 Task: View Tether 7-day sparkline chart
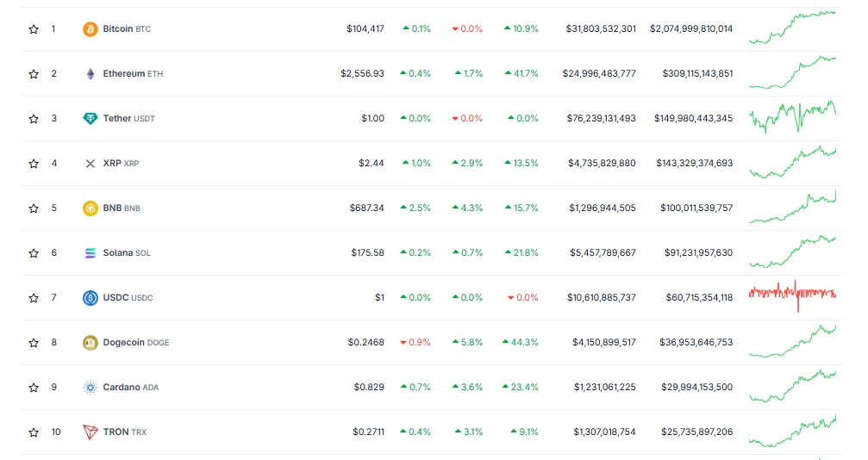(793, 117)
